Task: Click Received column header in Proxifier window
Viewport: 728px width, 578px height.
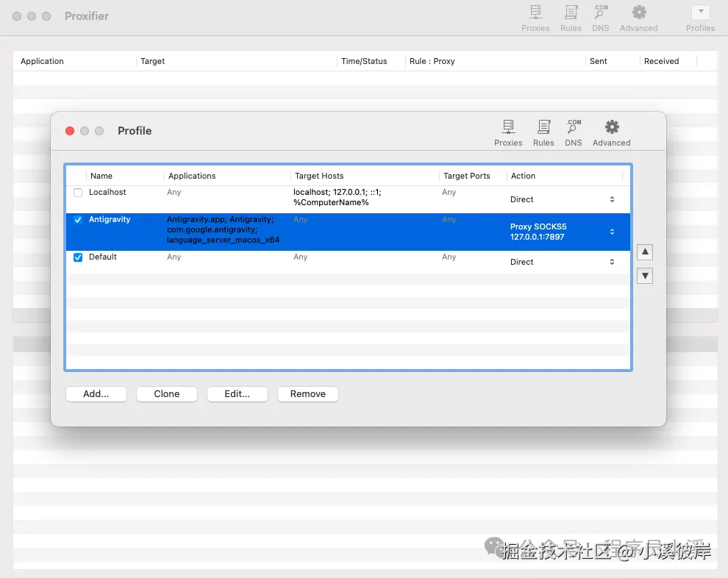Action: coord(661,61)
